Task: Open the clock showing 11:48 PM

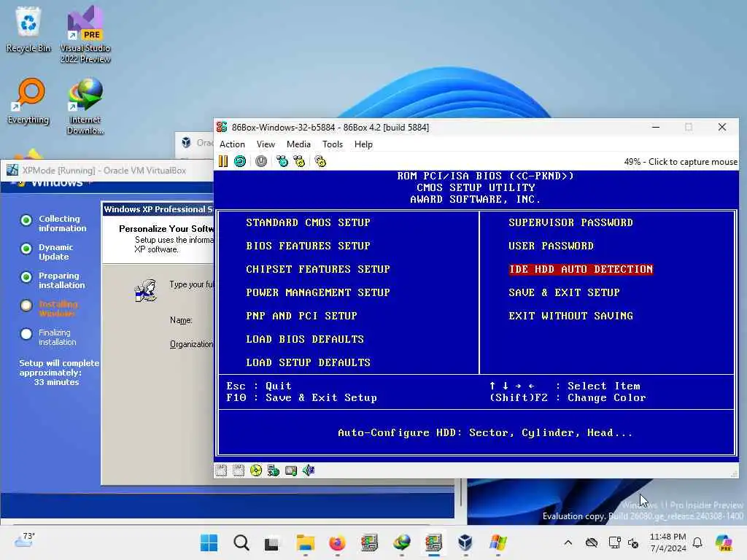Action: 668,542
